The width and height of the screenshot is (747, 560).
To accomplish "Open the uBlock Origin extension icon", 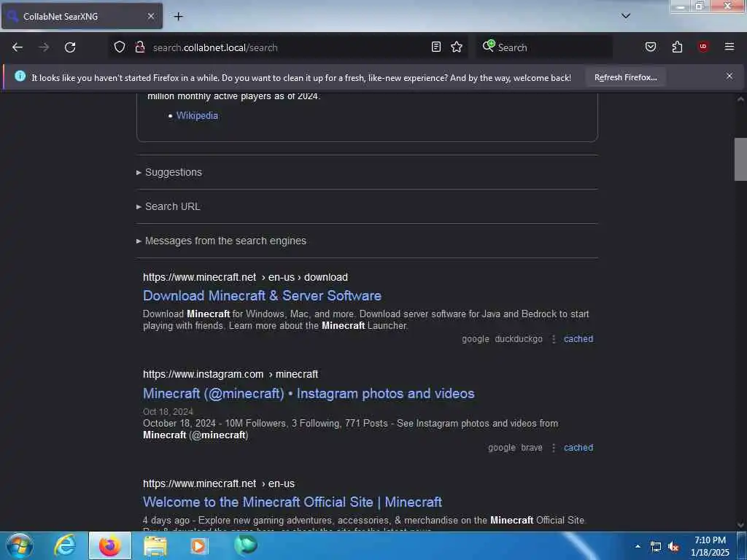I will coord(703,47).
